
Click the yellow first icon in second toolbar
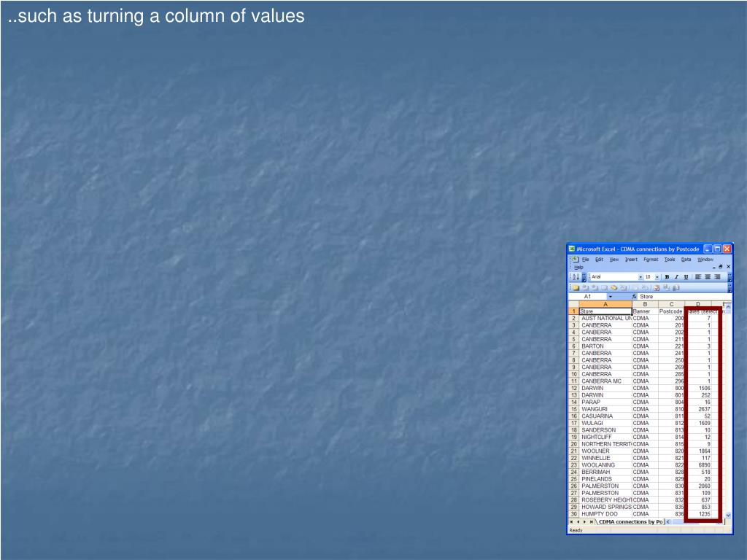point(576,287)
